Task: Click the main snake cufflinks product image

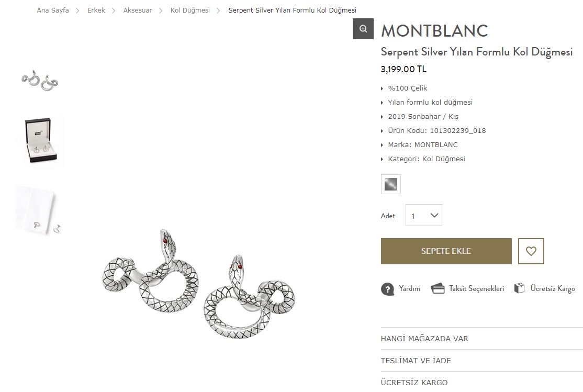Action: coord(198,284)
